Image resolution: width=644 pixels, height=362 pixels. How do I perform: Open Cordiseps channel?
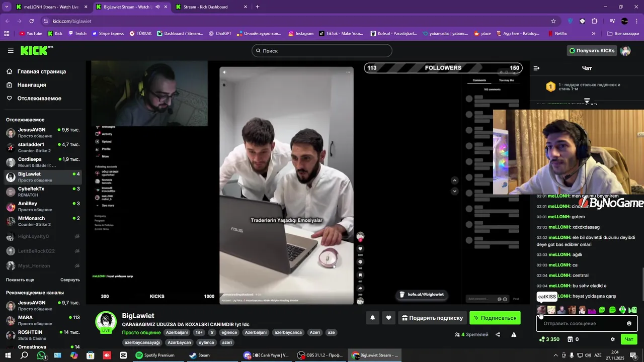[43, 162]
